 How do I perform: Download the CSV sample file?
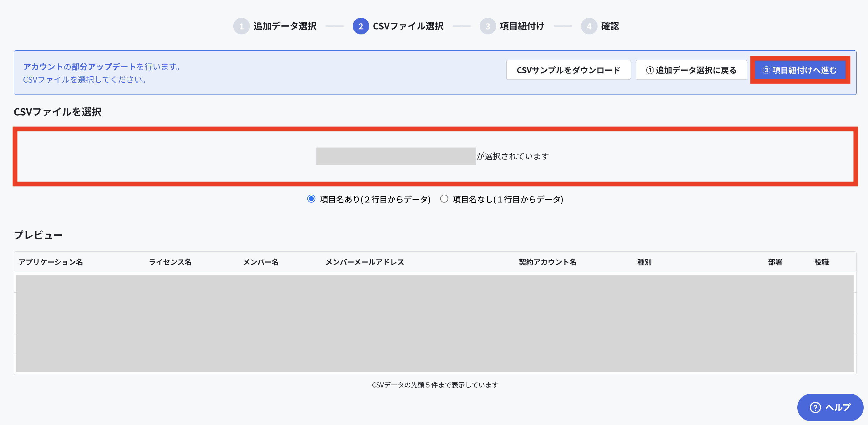(x=568, y=70)
